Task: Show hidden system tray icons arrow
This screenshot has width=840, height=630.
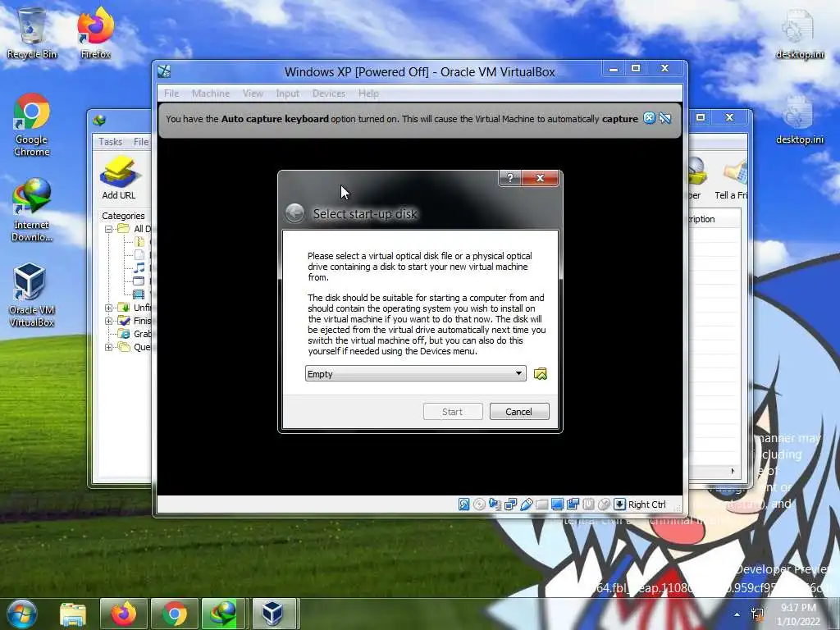Action: pos(737,614)
